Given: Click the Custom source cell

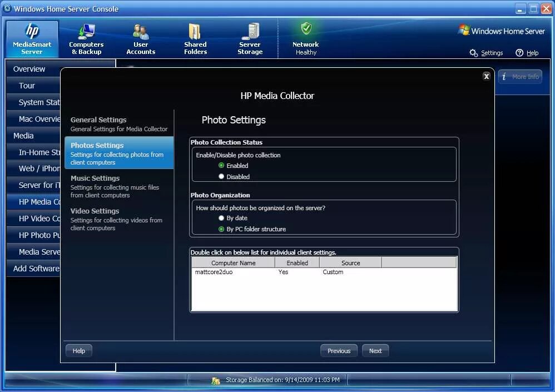Looking at the screenshot, I should click(333, 272).
